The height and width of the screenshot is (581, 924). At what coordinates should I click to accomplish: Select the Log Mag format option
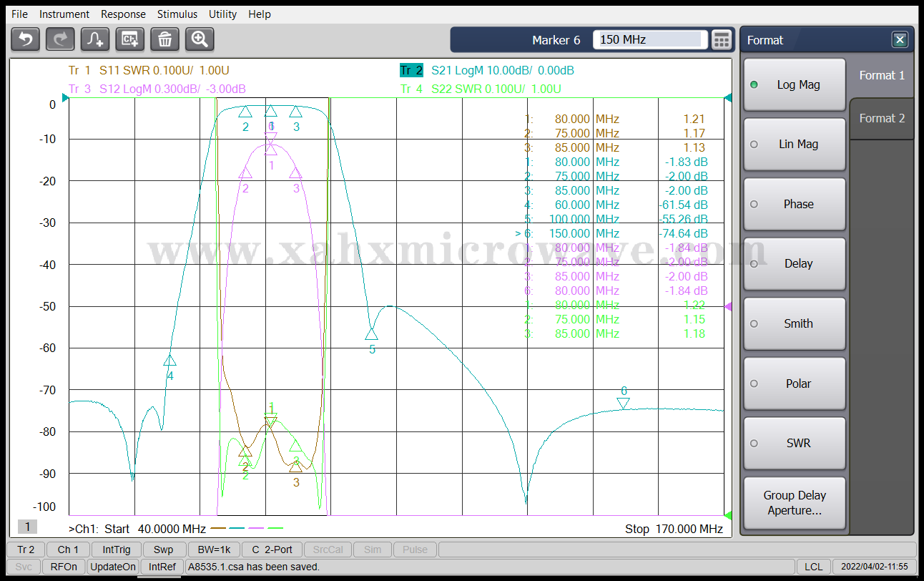pyautogui.click(x=795, y=84)
